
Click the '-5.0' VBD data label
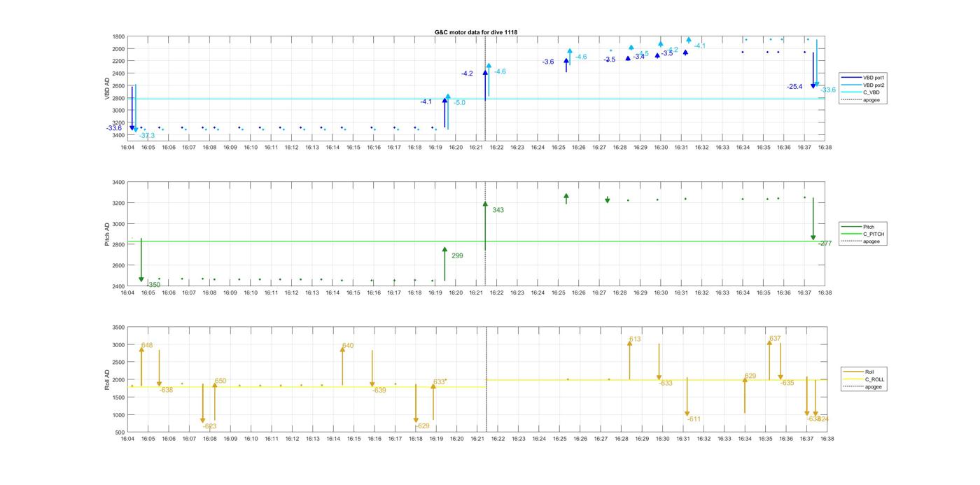(459, 103)
